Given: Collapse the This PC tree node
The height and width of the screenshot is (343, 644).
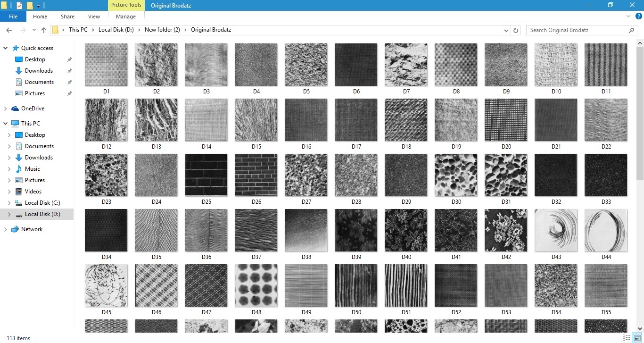Looking at the screenshot, I should point(5,124).
